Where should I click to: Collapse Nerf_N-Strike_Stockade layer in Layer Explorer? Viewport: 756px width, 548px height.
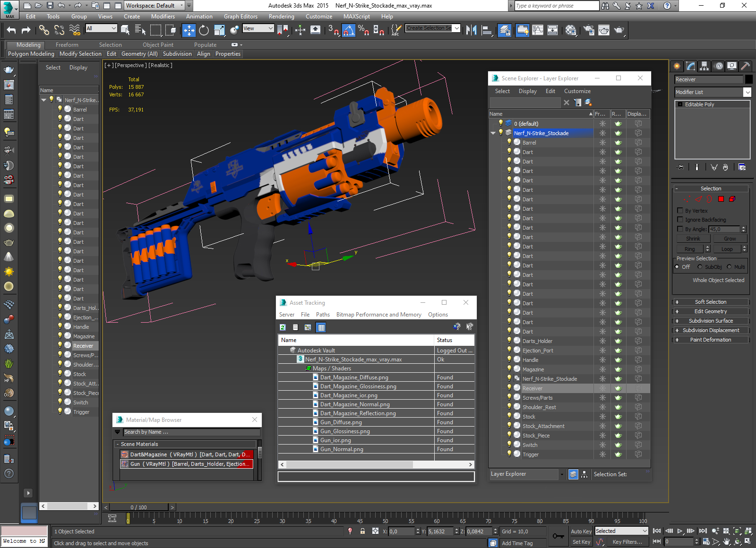[x=493, y=133]
